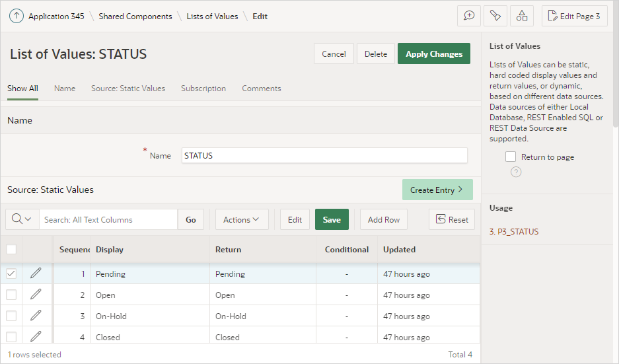Check the On-Hold row checkbox
The image size is (619, 364).
point(11,315)
